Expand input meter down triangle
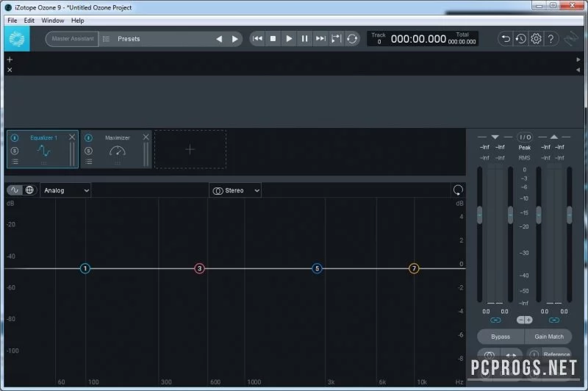Viewport: 588px width, 391px height. tap(495, 137)
